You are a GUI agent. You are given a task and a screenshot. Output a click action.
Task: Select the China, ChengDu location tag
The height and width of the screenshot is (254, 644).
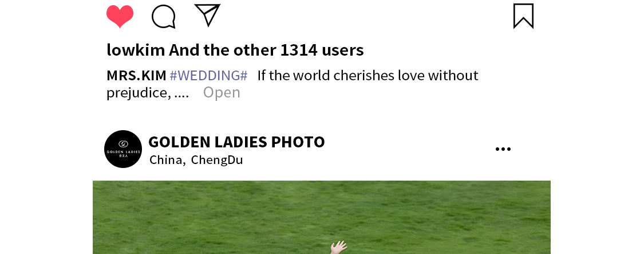196,160
